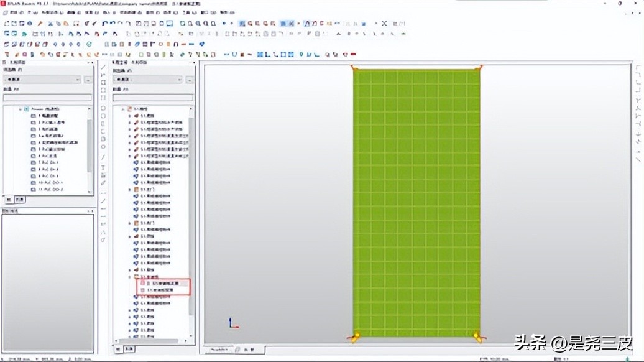Switch to the list tab in page navigator
This screenshot has width=644, height=362.
click(21, 200)
